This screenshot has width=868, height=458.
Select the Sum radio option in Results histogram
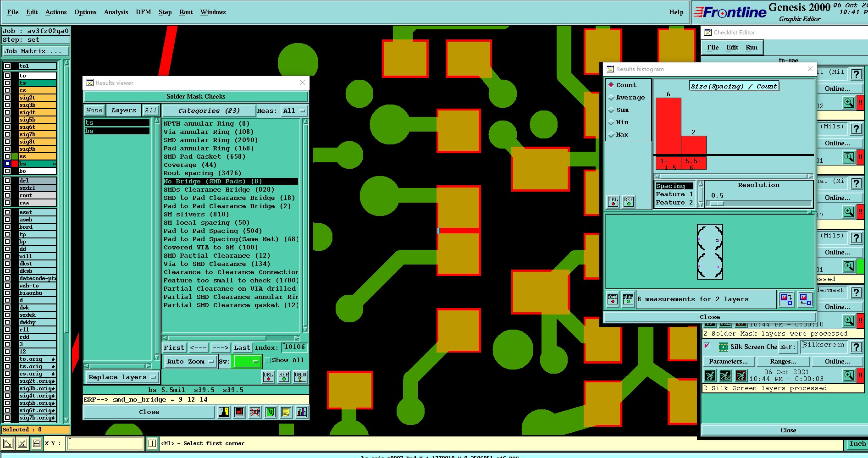(611, 110)
